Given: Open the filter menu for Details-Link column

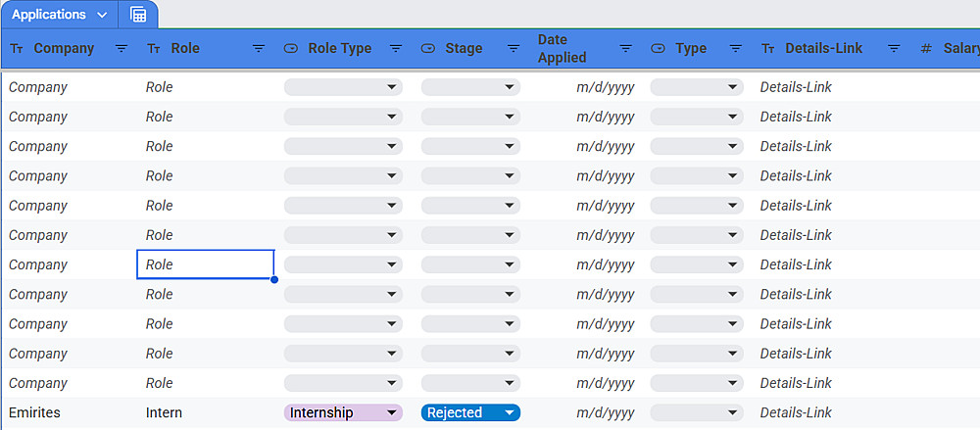Looking at the screenshot, I should click(894, 48).
